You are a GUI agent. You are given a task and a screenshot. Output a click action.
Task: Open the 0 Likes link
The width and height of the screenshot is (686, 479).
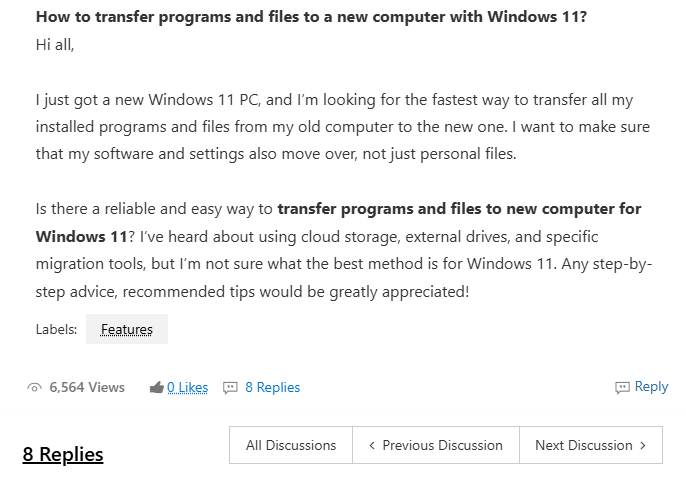click(x=187, y=387)
